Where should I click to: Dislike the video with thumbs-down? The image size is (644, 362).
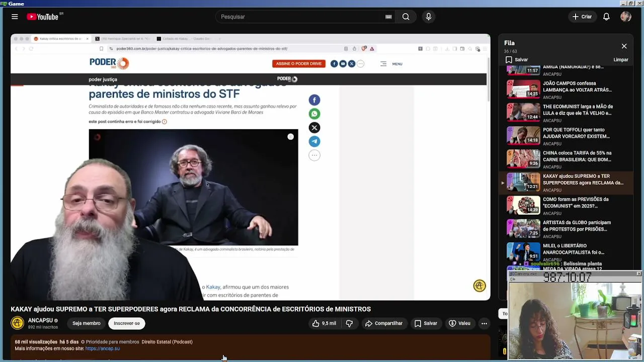(350, 323)
